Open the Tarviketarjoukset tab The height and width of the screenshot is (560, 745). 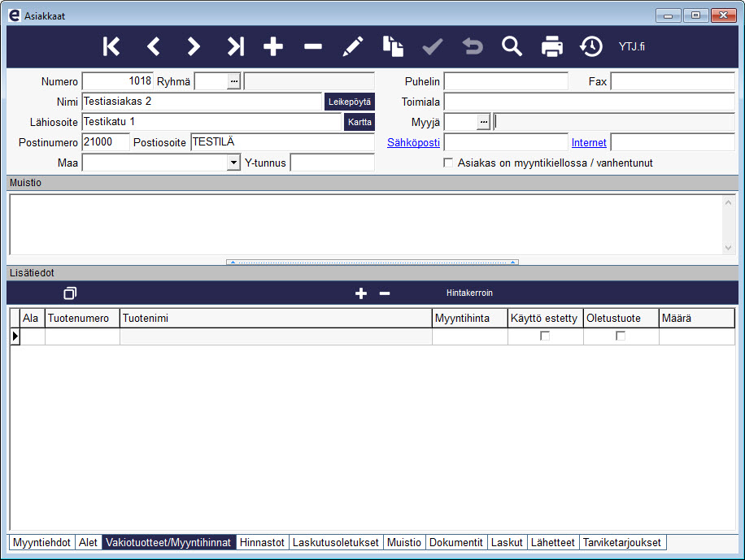click(622, 542)
